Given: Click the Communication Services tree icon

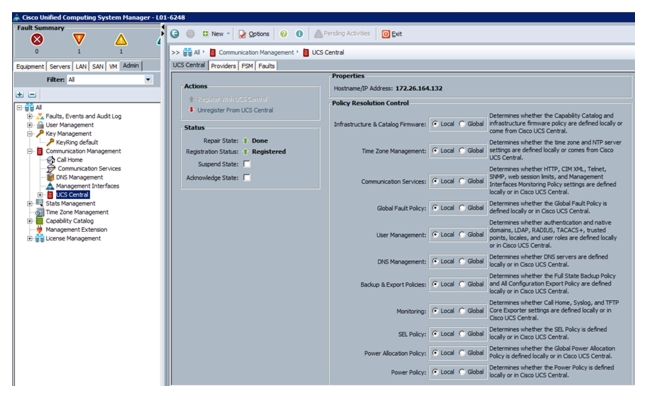Looking at the screenshot, I should coord(51,168).
